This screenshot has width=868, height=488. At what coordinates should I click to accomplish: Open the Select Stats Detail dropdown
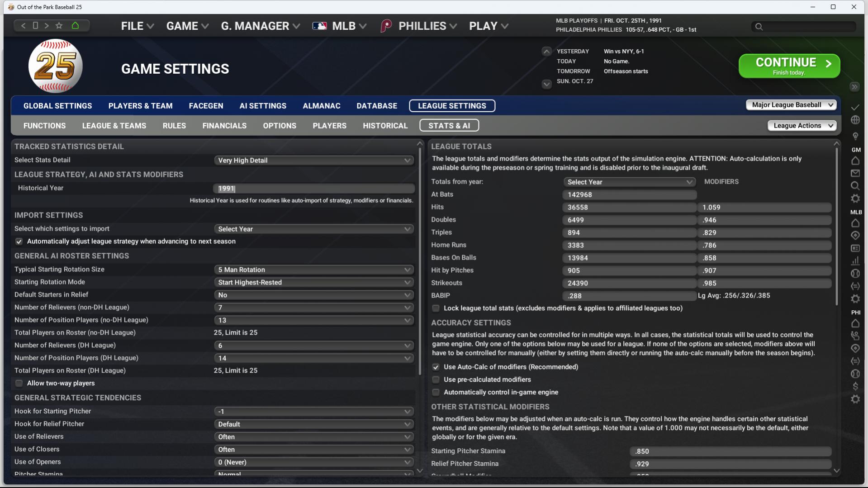[314, 161]
